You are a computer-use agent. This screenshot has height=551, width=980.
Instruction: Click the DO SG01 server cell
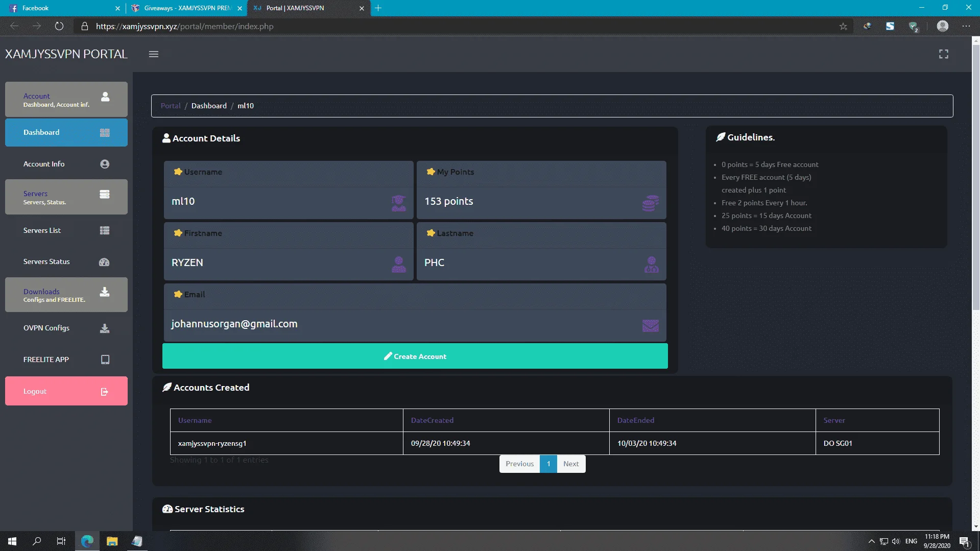(x=877, y=443)
